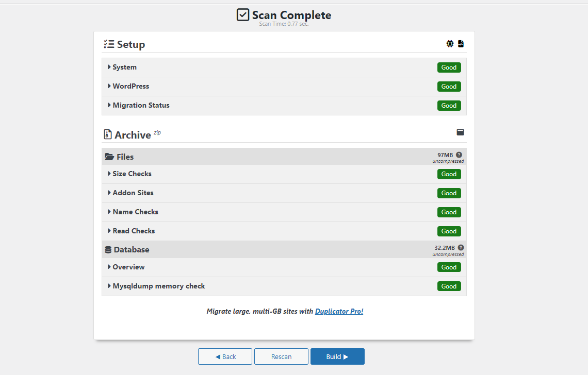Viewport: 588px width, 375px height.
Task: Expand the Addon Sites row
Action: [x=133, y=193]
